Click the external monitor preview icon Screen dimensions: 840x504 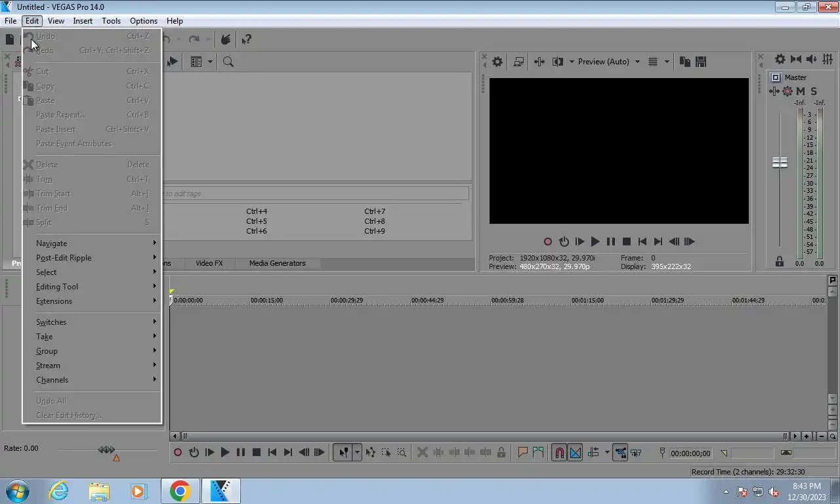pyautogui.click(x=518, y=62)
